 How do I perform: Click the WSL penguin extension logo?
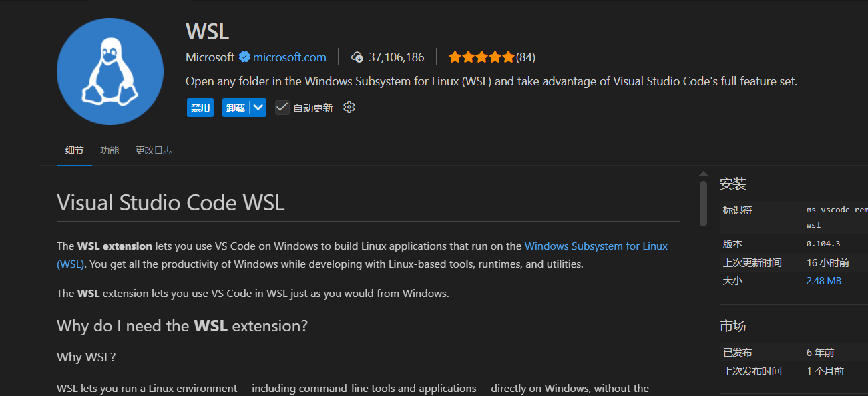(110, 71)
